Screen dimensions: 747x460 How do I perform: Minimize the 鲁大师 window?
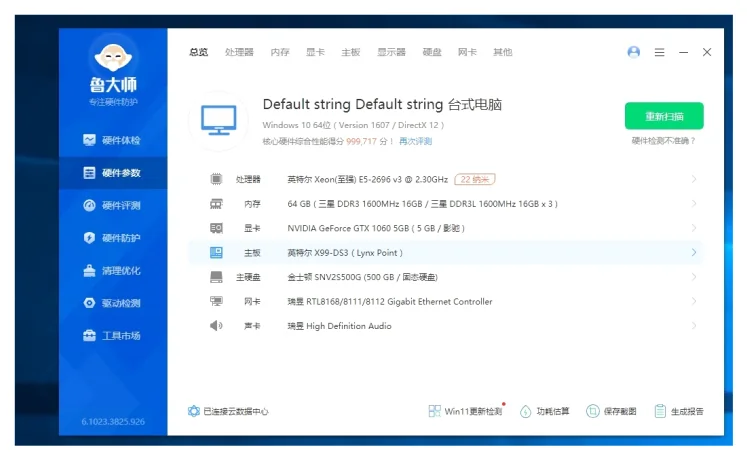tap(684, 52)
